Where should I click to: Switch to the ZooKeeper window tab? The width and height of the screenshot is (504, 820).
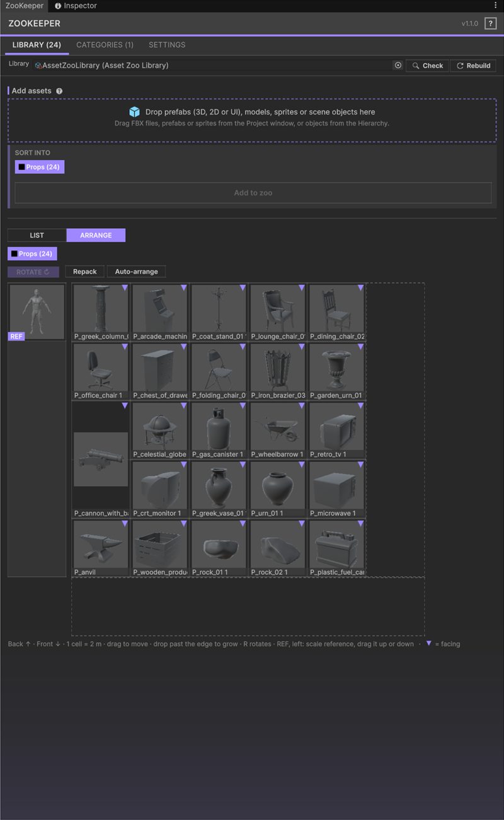click(24, 6)
